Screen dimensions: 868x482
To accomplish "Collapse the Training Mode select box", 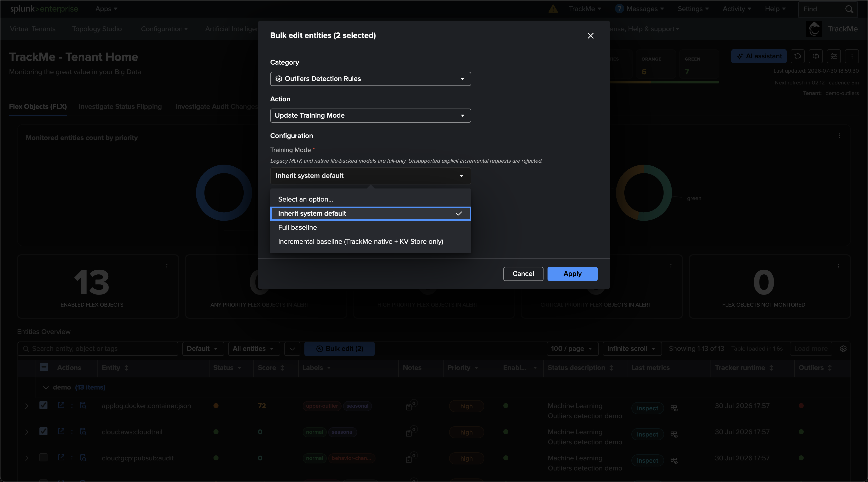I will pos(370,176).
